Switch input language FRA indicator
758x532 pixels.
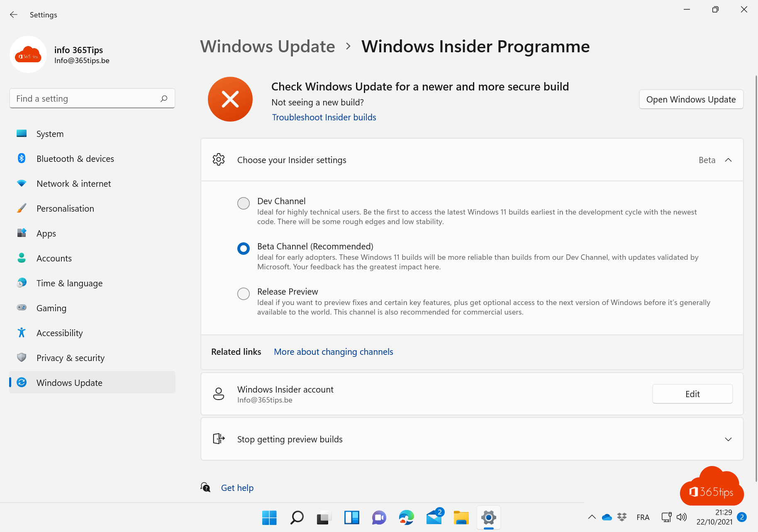[x=643, y=517]
